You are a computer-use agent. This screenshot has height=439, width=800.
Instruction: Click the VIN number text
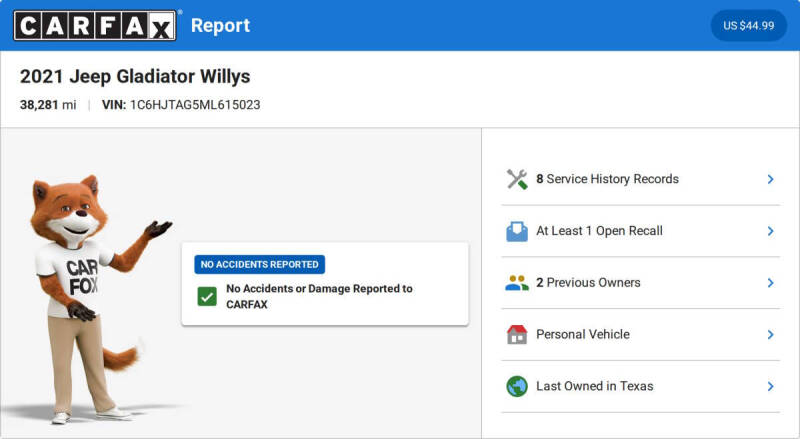point(195,105)
